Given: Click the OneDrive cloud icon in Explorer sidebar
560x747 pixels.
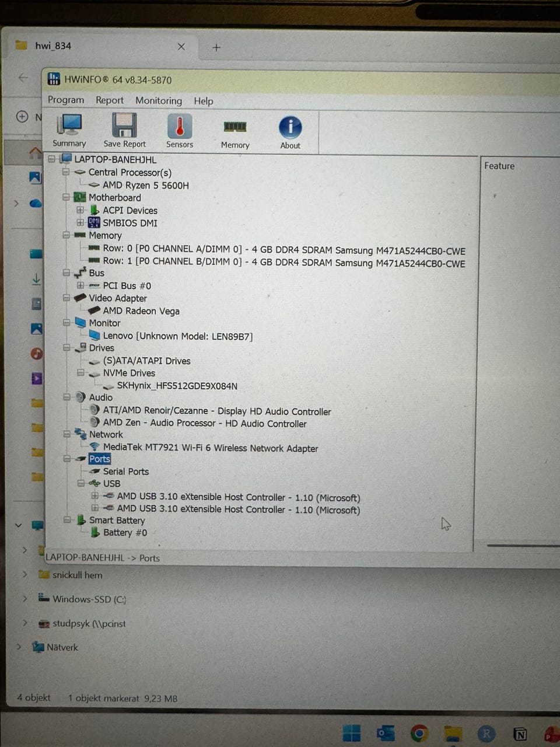Looking at the screenshot, I should click(36, 203).
